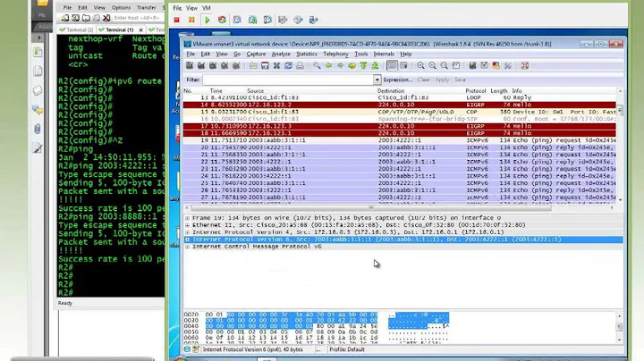
Task: Go back in Wireshark packet history
Action: click(328, 65)
